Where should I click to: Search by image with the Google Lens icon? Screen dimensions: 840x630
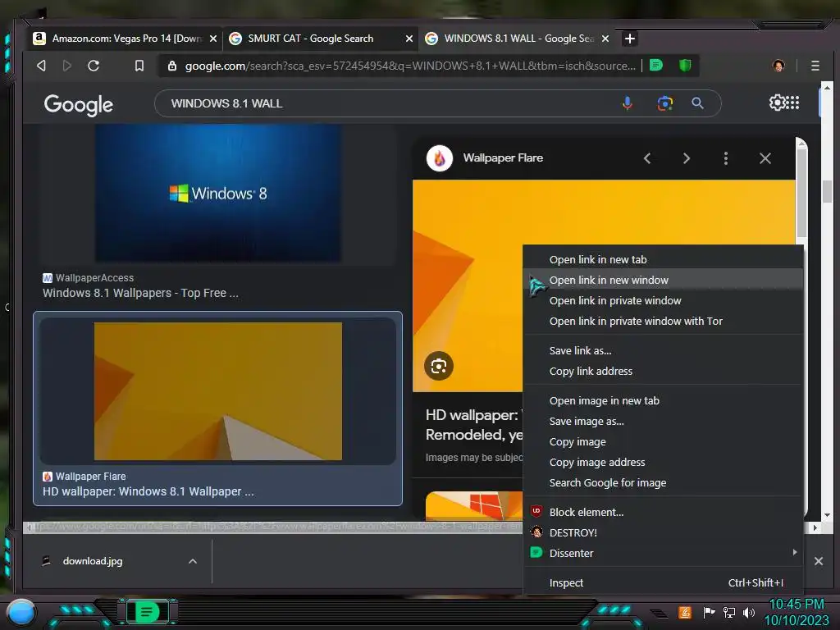coord(664,103)
